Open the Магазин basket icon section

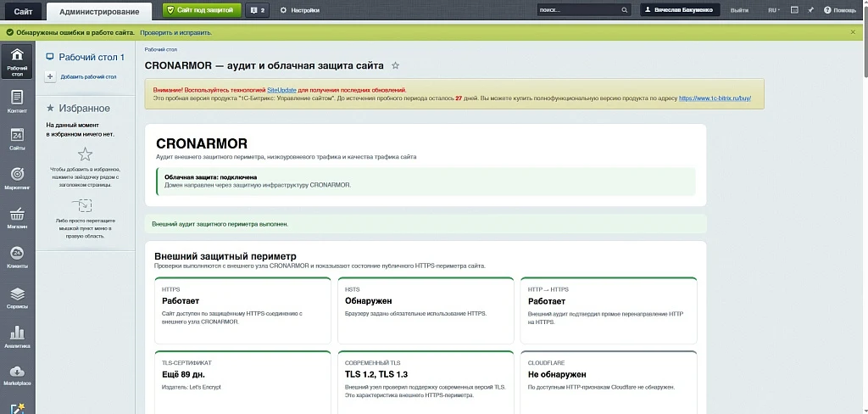[17, 218]
